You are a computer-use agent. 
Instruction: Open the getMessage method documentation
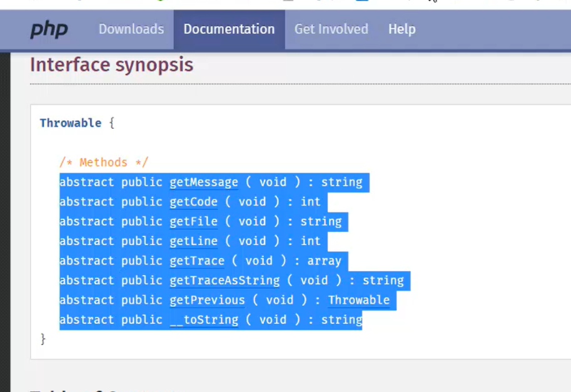[203, 182]
